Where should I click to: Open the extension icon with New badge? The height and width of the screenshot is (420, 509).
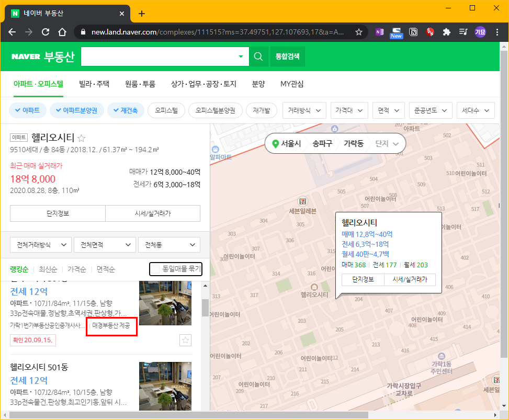point(397,33)
